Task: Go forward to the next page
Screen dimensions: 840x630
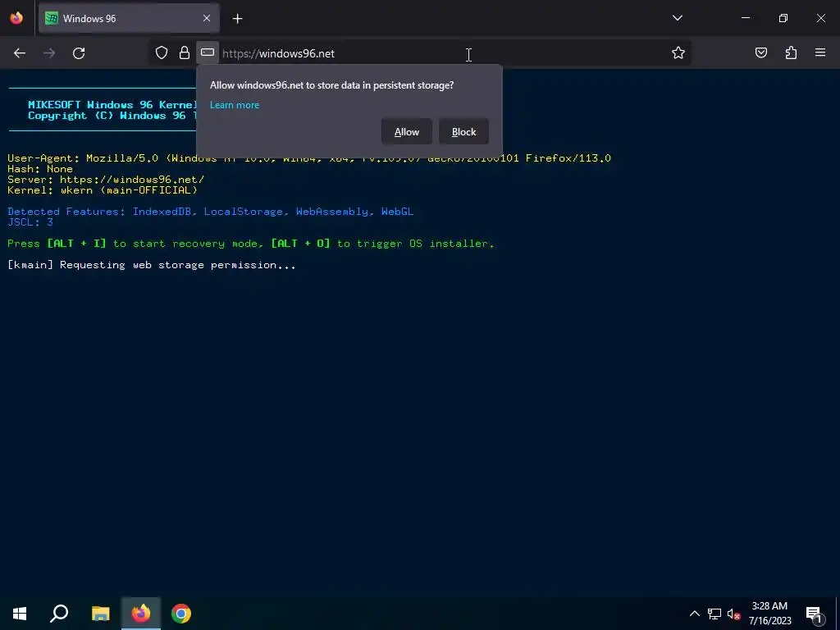Action: point(49,53)
